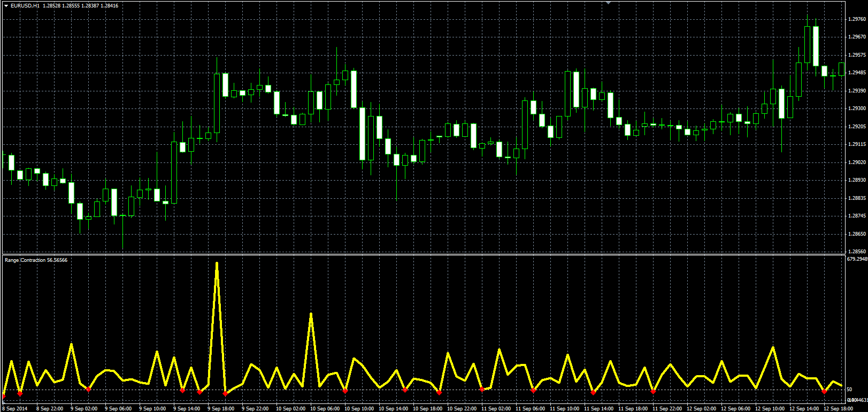
Task: Click the gray chart shift triangle marker
Action: coord(608,3)
